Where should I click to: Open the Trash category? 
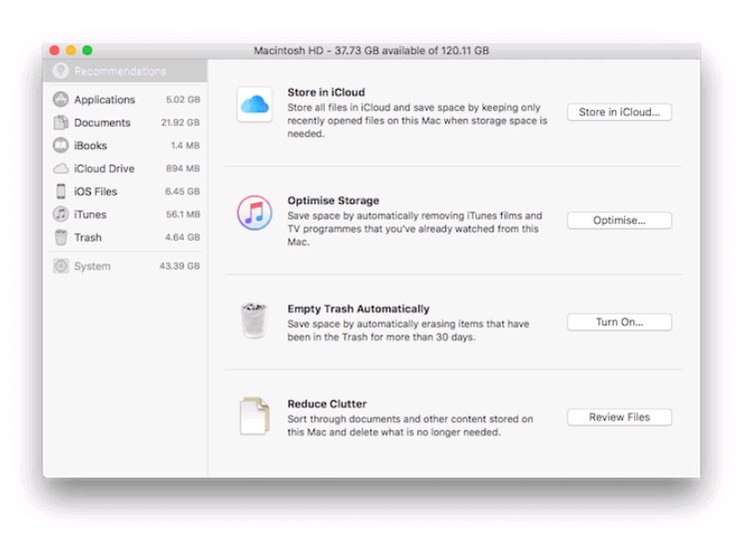[127, 237]
